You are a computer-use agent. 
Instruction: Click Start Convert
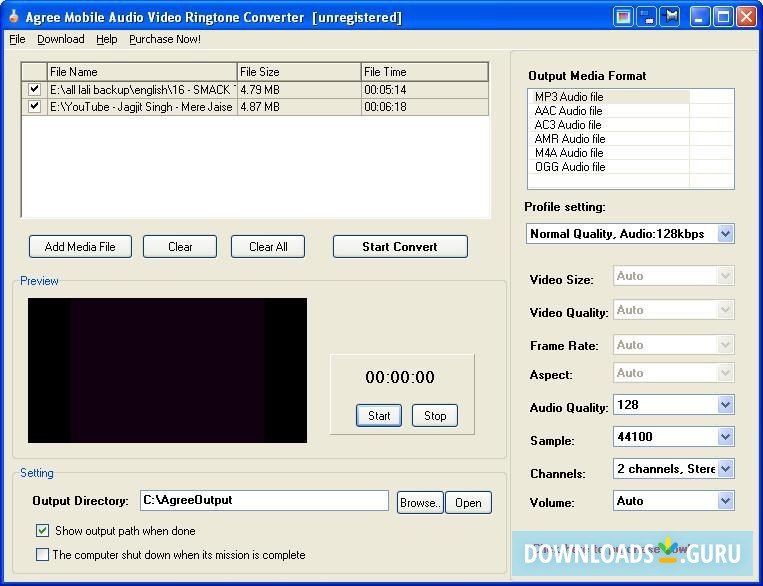coord(400,247)
